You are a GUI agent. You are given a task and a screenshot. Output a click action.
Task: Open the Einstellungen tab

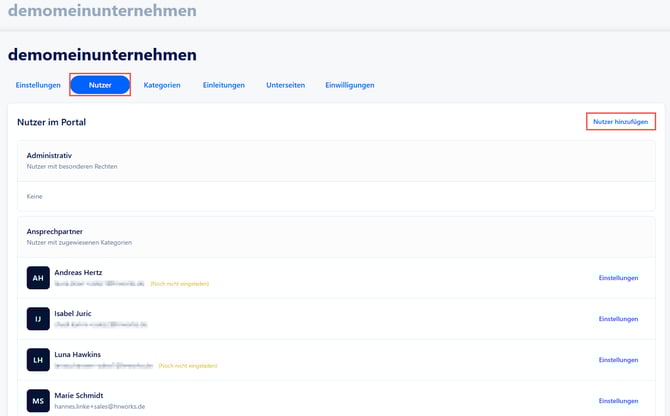click(x=36, y=85)
